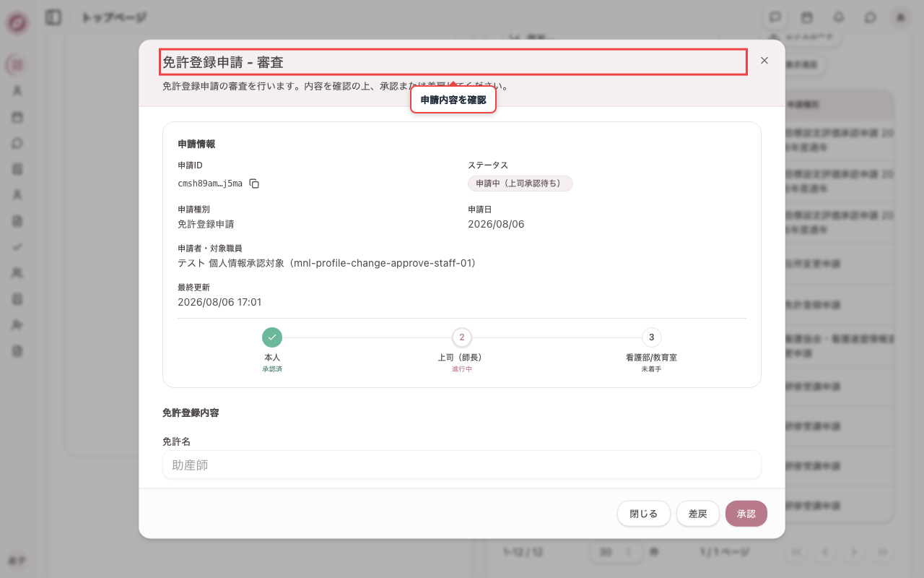Click the 免許登録申請 application type value
The height and width of the screenshot is (578, 924).
click(206, 224)
